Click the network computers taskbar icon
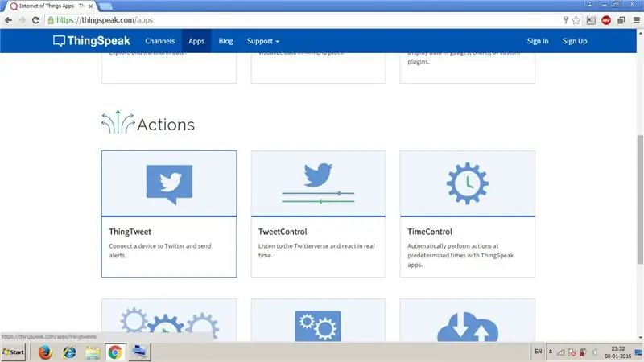Screen dimensions: 644x362 (x=139, y=352)
